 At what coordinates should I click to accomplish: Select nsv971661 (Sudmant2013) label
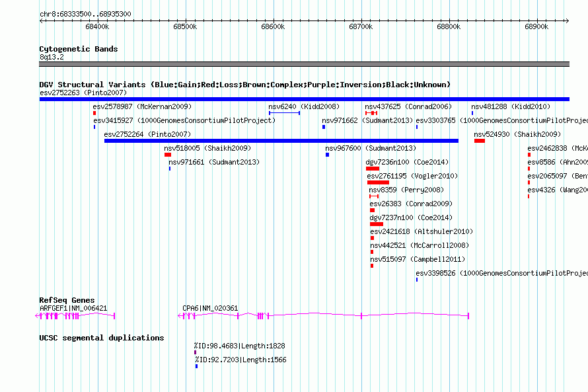click(x=214, y=162)
